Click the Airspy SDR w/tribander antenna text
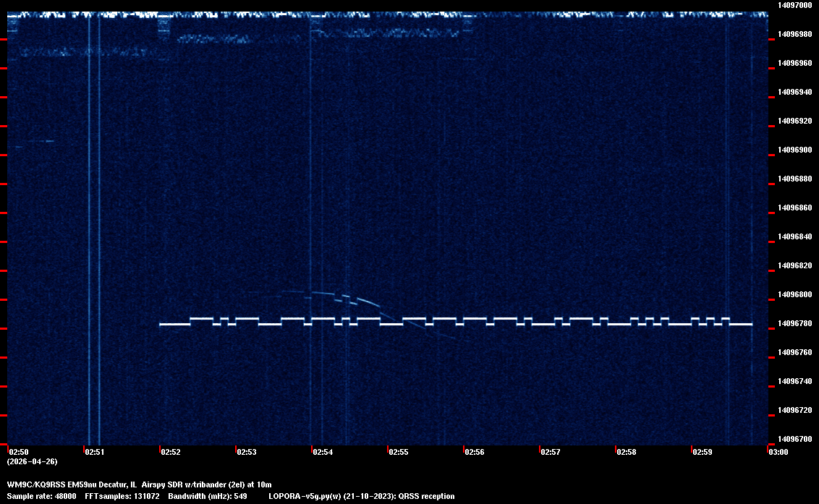The height and width of the screenshot is (504, 819). 206,484
